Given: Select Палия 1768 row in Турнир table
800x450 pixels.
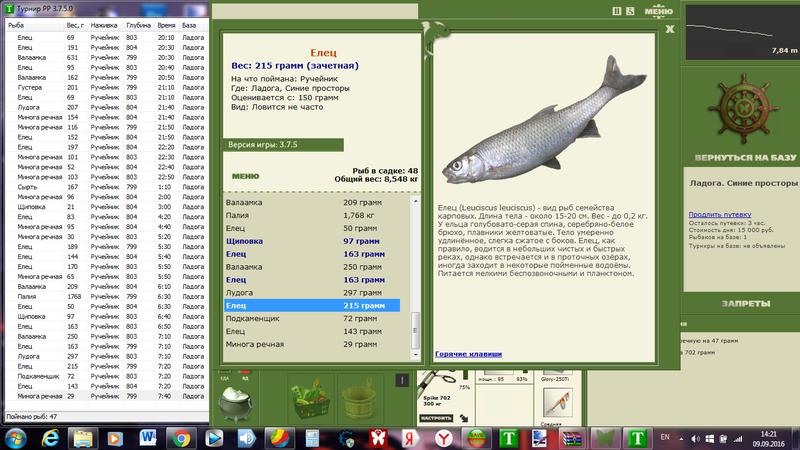Looking at the screenshot, I should [107, 296].
